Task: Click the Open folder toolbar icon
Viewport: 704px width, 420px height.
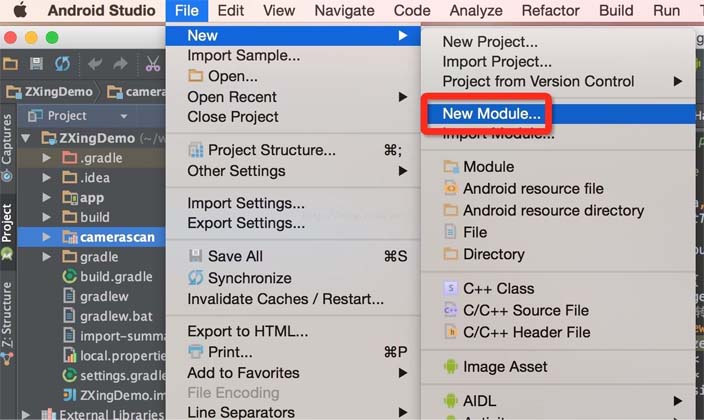Action: pyautogui.click(x=11, y=64)
